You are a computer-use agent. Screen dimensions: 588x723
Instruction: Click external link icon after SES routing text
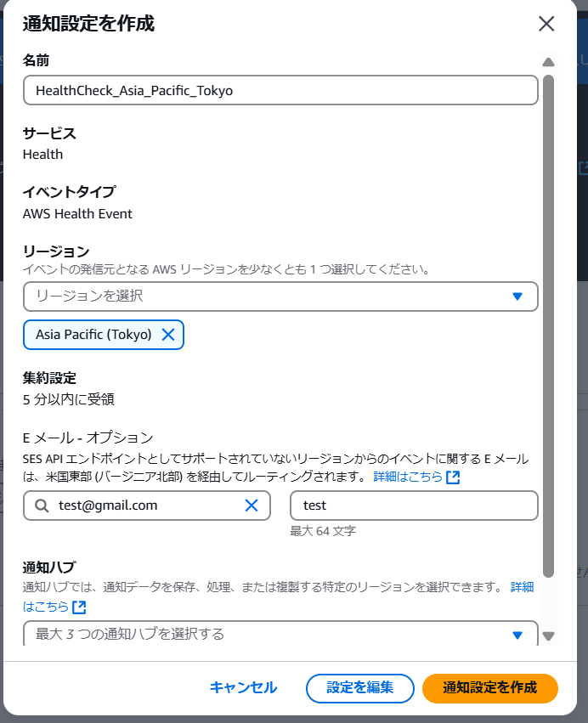453,477
